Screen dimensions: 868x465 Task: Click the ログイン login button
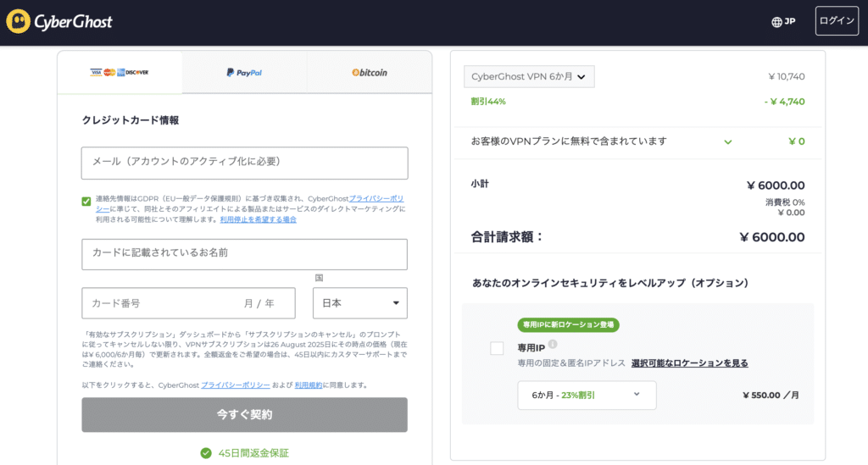(x=837, y=21)
